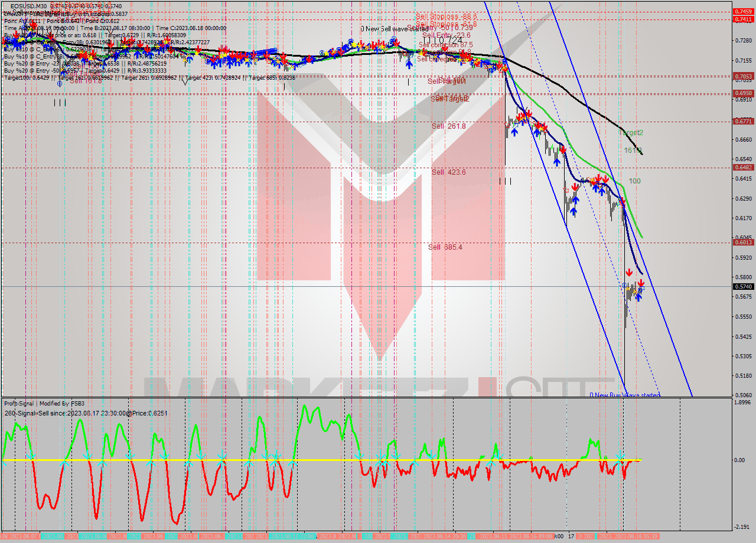
Task: Click the 2023.08.16 09:00 time label
Action: pyautogui.click(x=531, y=537)
